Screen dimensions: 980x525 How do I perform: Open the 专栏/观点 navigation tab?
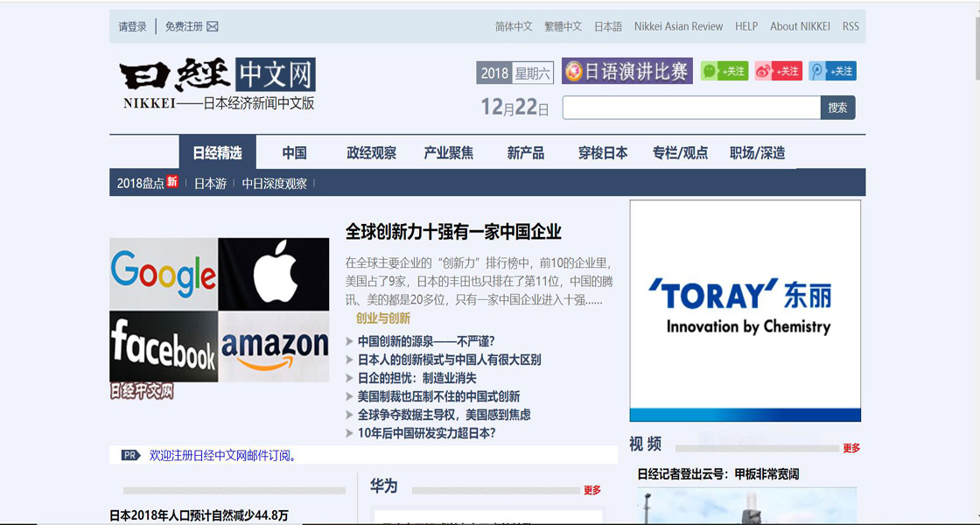point(680,152)
